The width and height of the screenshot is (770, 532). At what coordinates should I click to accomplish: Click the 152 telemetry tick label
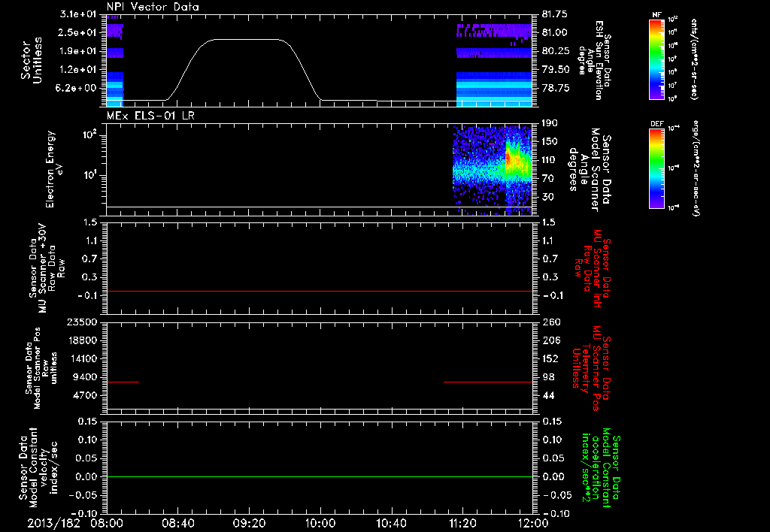click(550, 358)
